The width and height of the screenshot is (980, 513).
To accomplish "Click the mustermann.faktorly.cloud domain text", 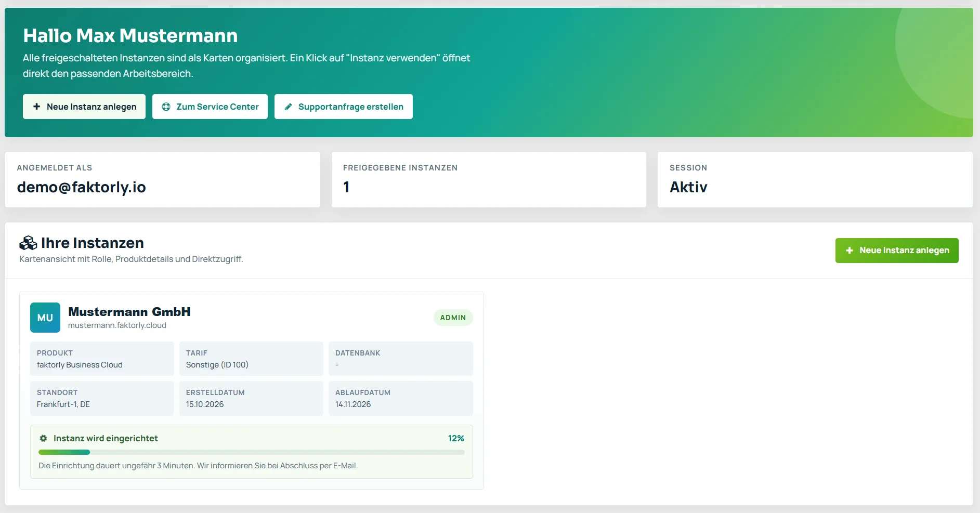I will (117, 325).
